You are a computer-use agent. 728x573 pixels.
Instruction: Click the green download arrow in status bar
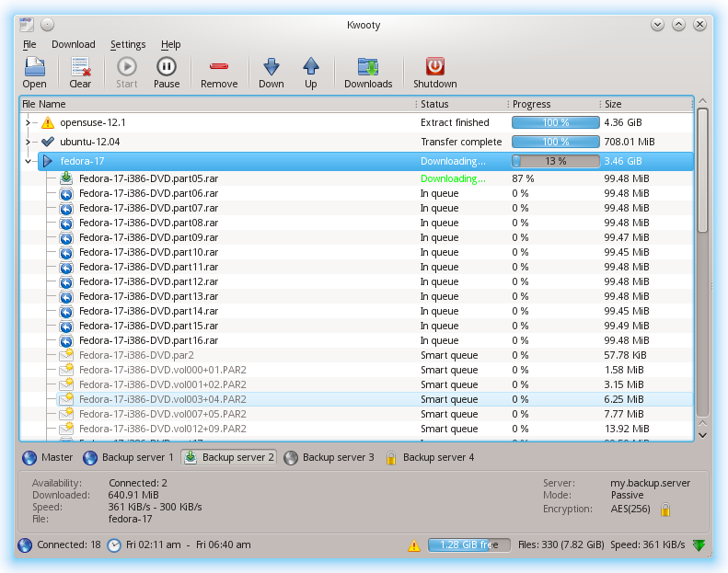pyautogui.click(x=699, y=545)
